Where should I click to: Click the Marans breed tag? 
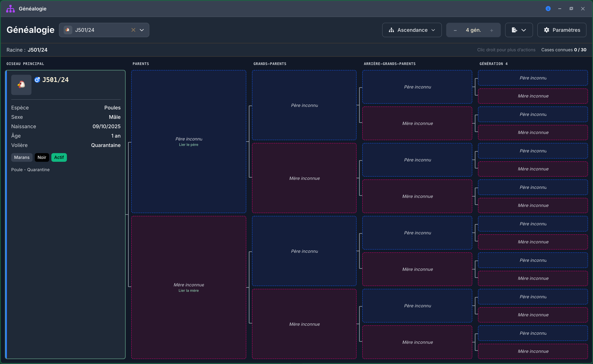coord(22,157)
